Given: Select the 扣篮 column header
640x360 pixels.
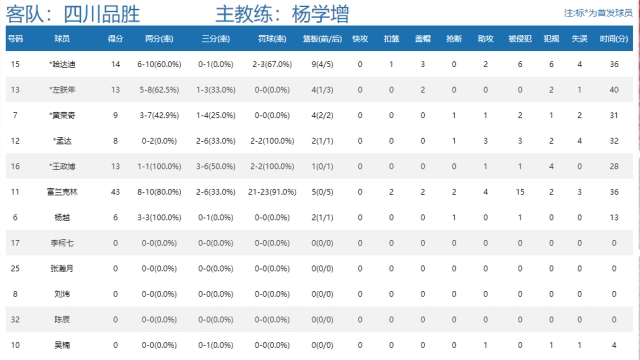Looking at the screenshot, I should click(x=391, y=39).
